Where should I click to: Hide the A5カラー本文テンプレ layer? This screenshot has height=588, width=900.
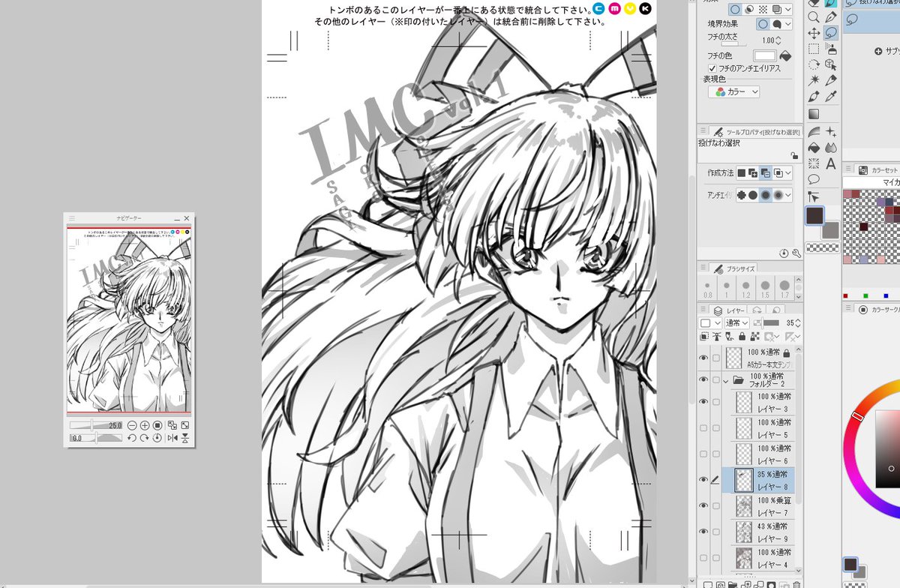point(703,358)
